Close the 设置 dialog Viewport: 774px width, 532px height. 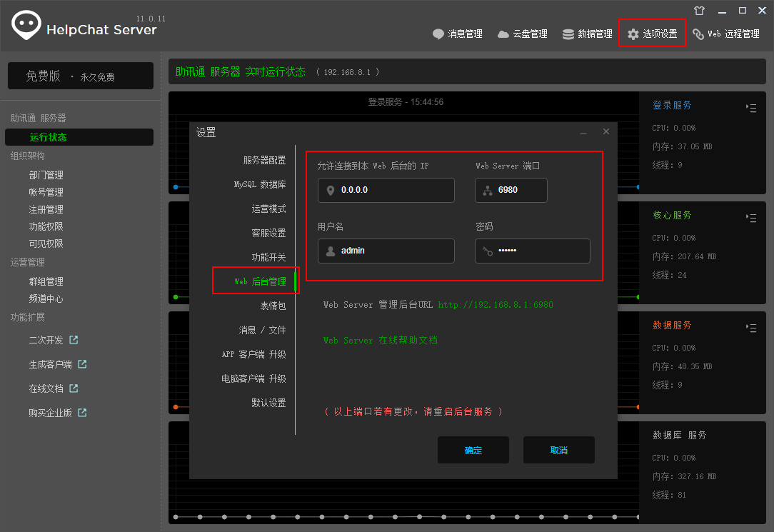click(606, 131)
